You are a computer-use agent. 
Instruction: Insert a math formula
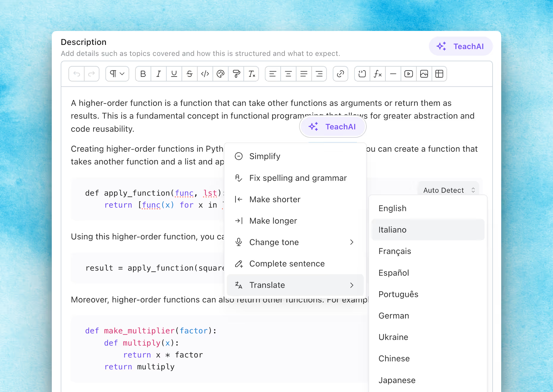point(378,74)
